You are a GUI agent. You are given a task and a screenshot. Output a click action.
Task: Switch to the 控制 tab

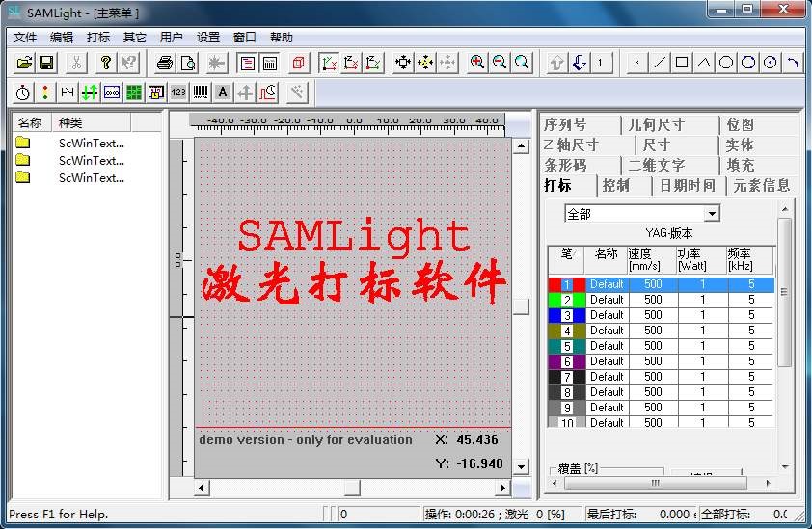pyautogui.click(x=615, y=185)
